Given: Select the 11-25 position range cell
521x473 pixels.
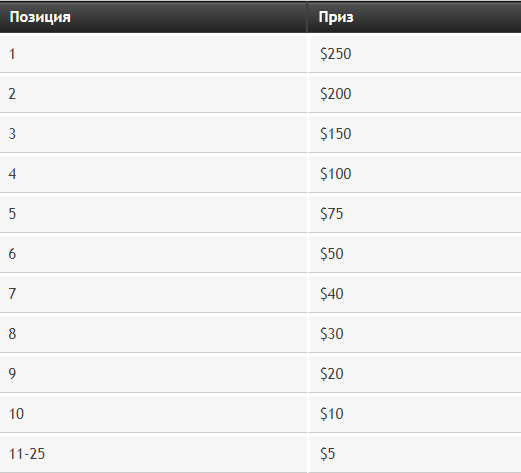Looking at the screenshot, I should click(x=153, y=454).
